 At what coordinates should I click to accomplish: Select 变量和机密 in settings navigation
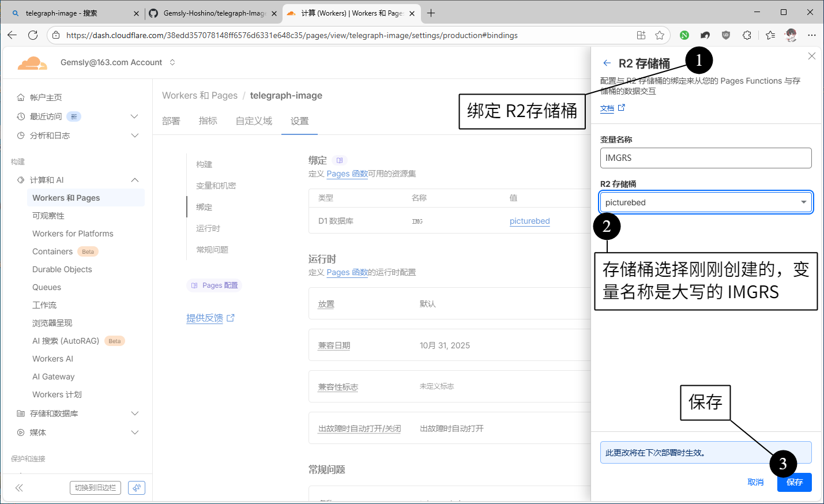point(216,186)
